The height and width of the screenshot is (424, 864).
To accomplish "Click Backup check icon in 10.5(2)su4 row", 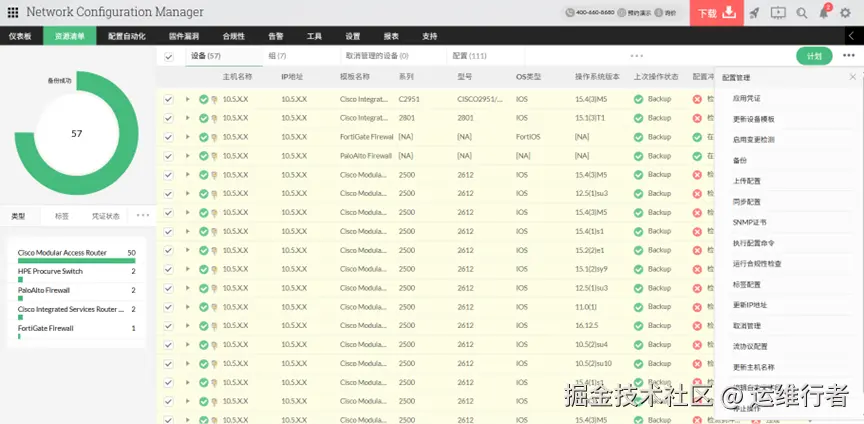I will [638, 345].
